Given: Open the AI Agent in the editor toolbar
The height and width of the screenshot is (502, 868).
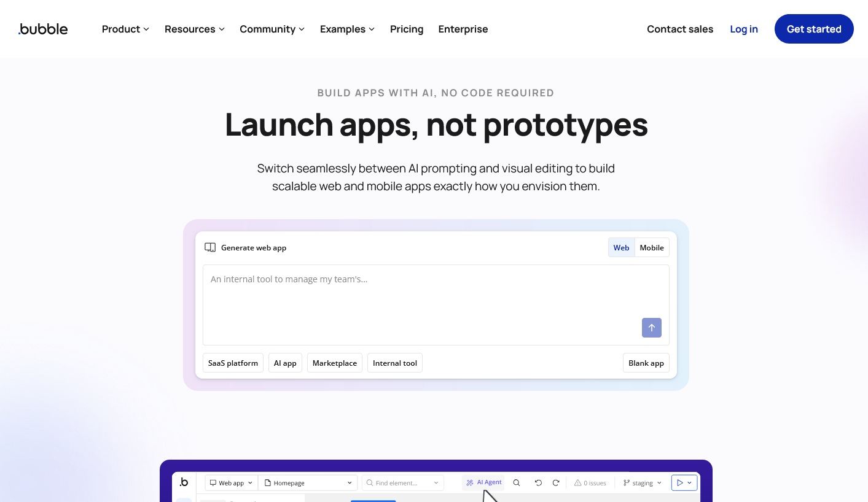Looking at the screenshot, I should point(483,482).
